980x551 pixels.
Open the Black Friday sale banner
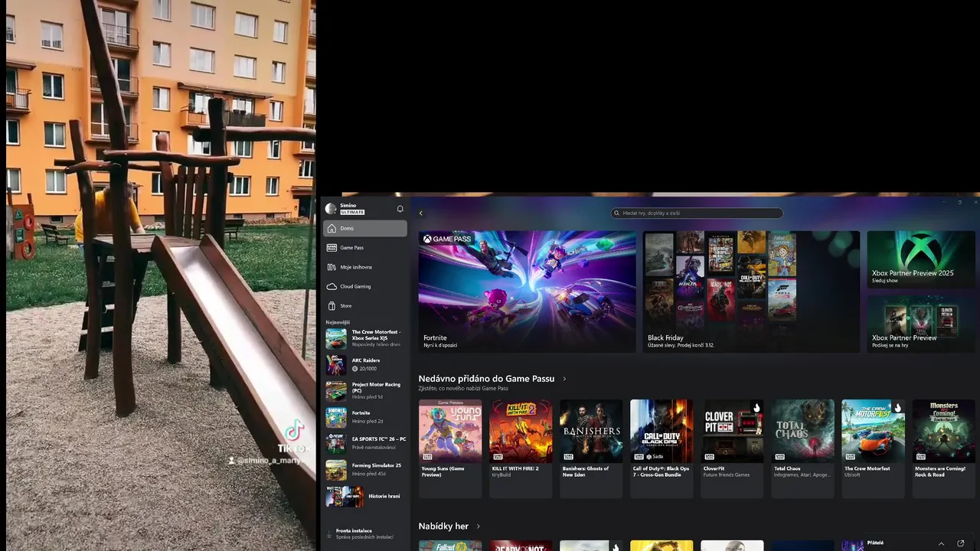[751, 292]
